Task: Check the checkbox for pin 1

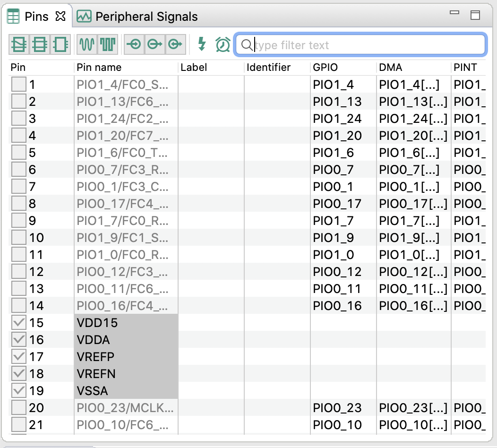Action: (x=19, y=85)
